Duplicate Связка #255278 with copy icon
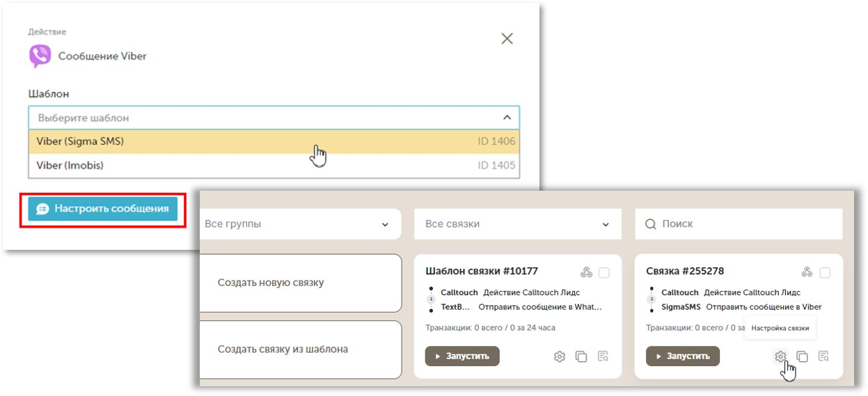Screen dimensions: 868x396 coord(802,356)
